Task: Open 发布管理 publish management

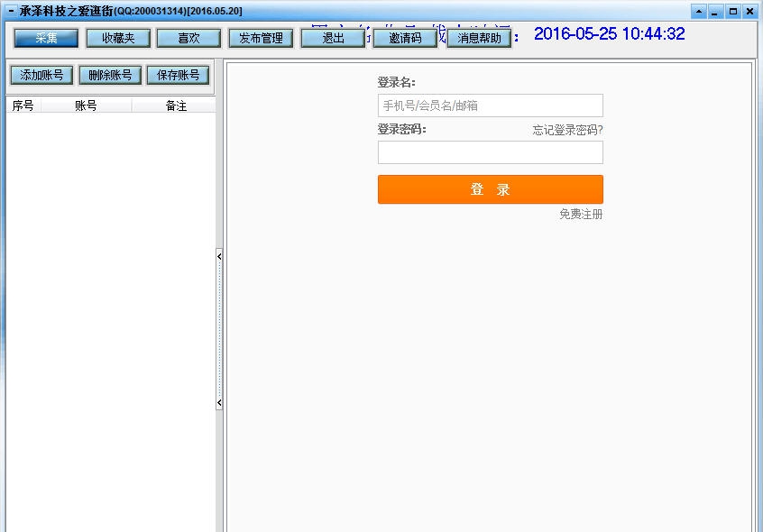Action: pyautogui.click(x=260, y=37)
